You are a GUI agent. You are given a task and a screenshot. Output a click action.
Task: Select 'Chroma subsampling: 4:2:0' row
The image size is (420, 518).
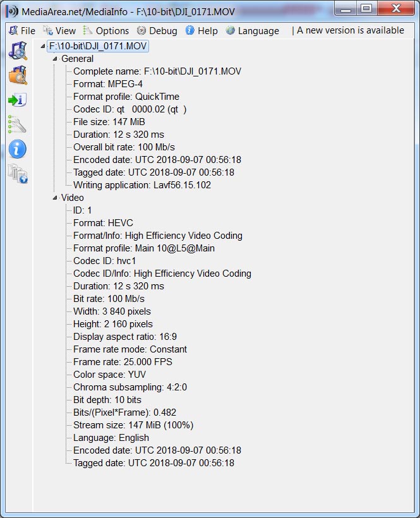tap(130, 387)
